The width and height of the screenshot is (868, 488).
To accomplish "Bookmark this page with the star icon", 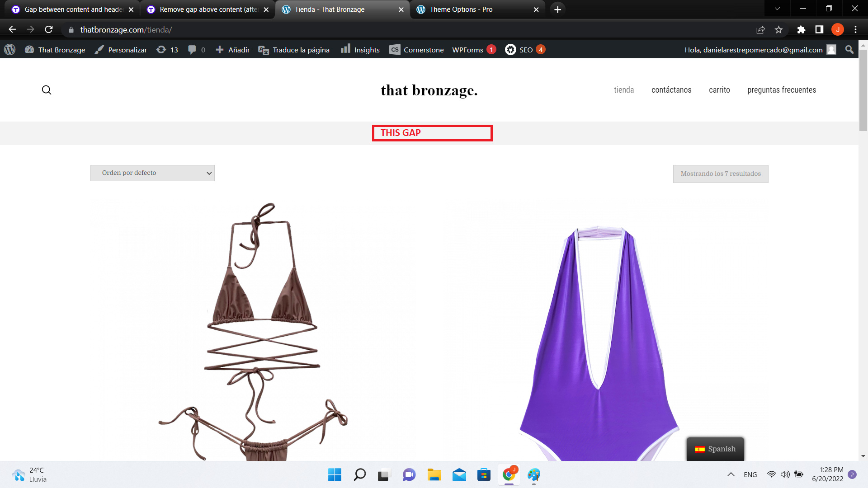I will 778,29.
